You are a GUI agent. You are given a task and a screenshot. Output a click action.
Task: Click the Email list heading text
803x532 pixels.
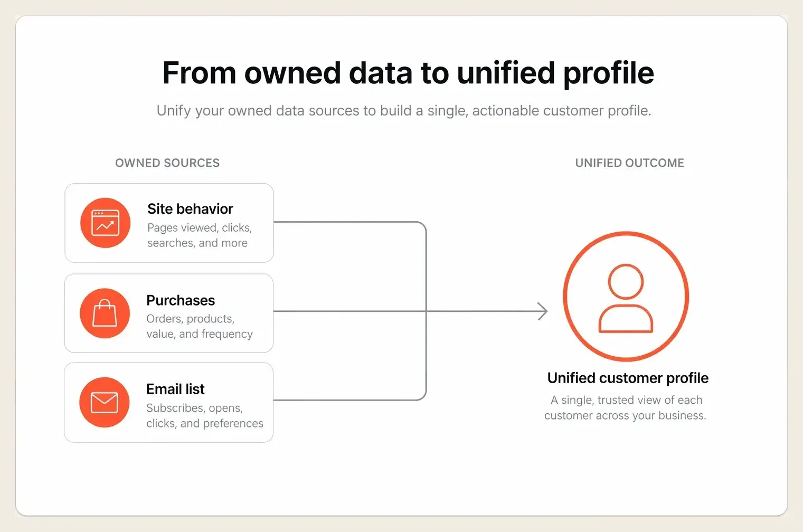[x=175, y=389]
